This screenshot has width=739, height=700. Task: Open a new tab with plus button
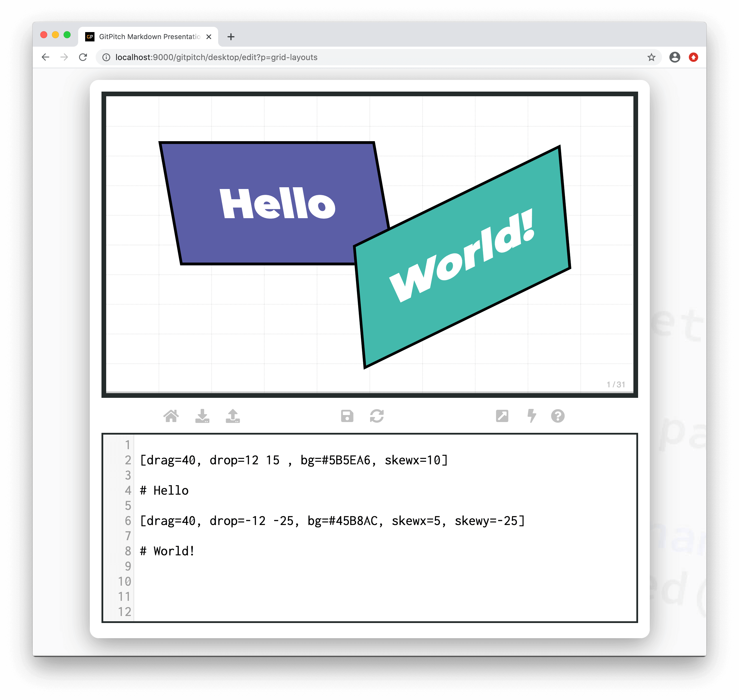[x=231, y=36]
